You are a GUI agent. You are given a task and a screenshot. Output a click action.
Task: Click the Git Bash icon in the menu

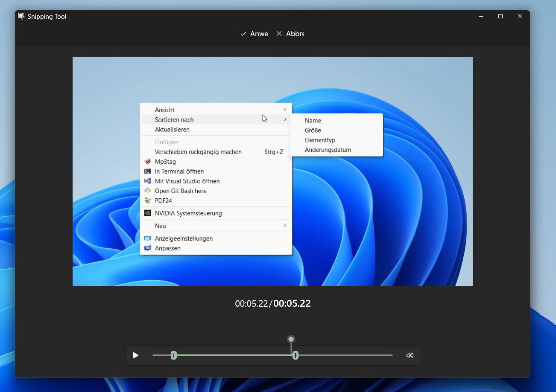pyautogui.click(x=148, y=191)
